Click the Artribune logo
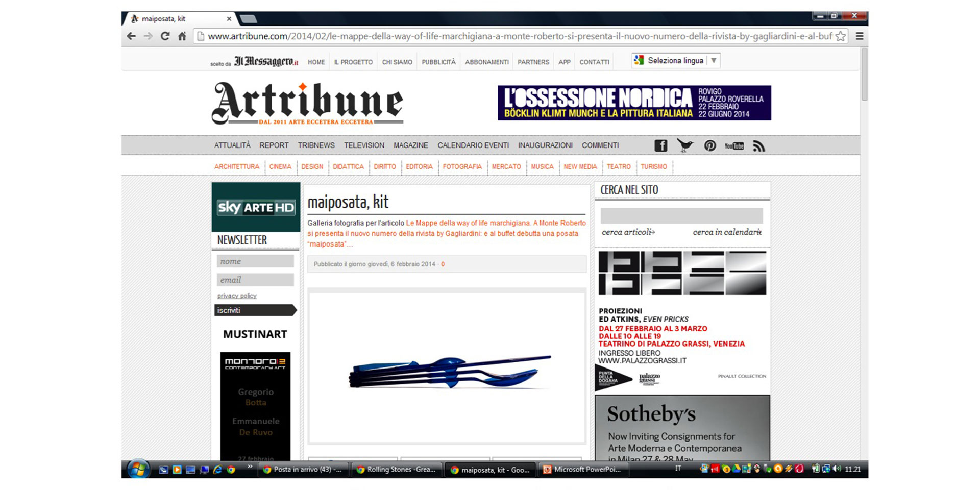 coord(307,104)
